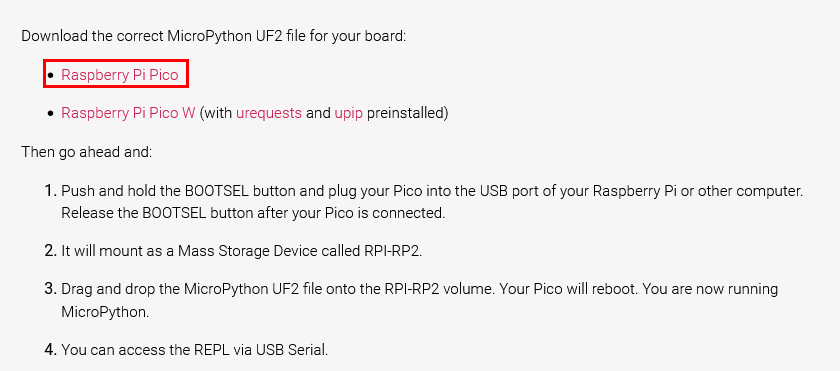Click the 'Drag and drop the MicroPython UF2' line
This screenshot has width=840, height=371.
pyautogui.click(x=419, y=290)
